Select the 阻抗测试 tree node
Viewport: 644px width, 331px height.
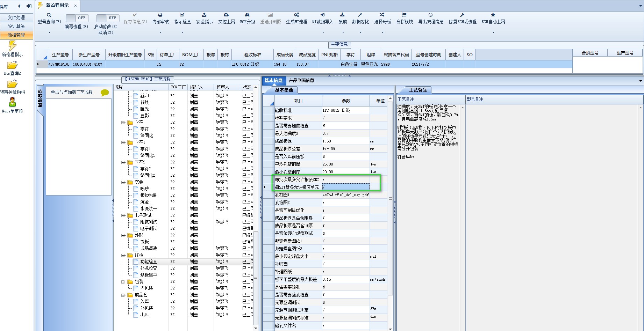(x=149, y=222)
